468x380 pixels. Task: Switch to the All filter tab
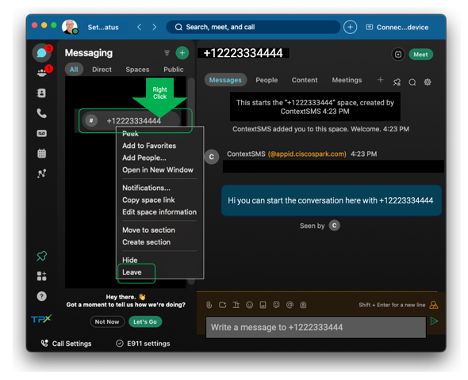tap(74, 69)
